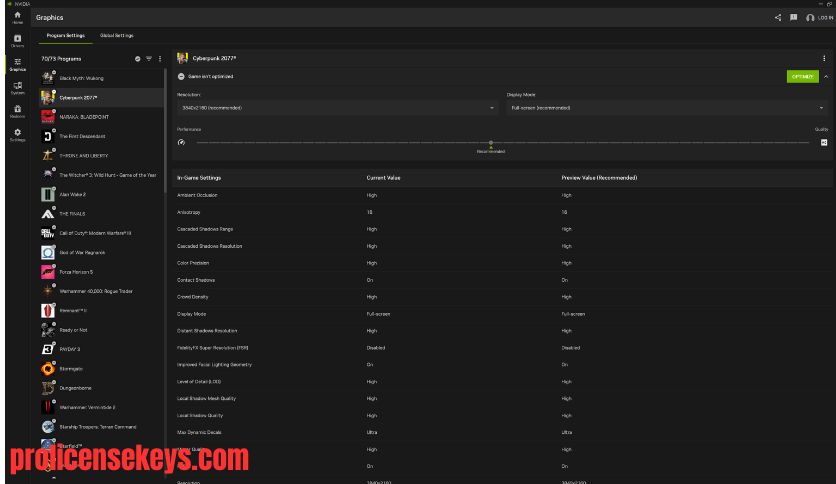Click the Performance speedometer icon at slider
The width and height of the screenshot is (836, 484).
tap(181, 143)
